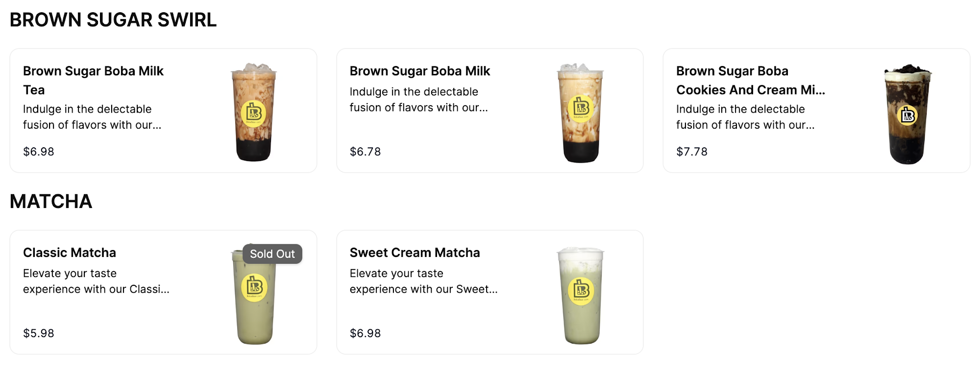The image size is (980, 368).
Task: Click the Brown Sugar Boba Milk drink image
Action: tap(580, 113)
